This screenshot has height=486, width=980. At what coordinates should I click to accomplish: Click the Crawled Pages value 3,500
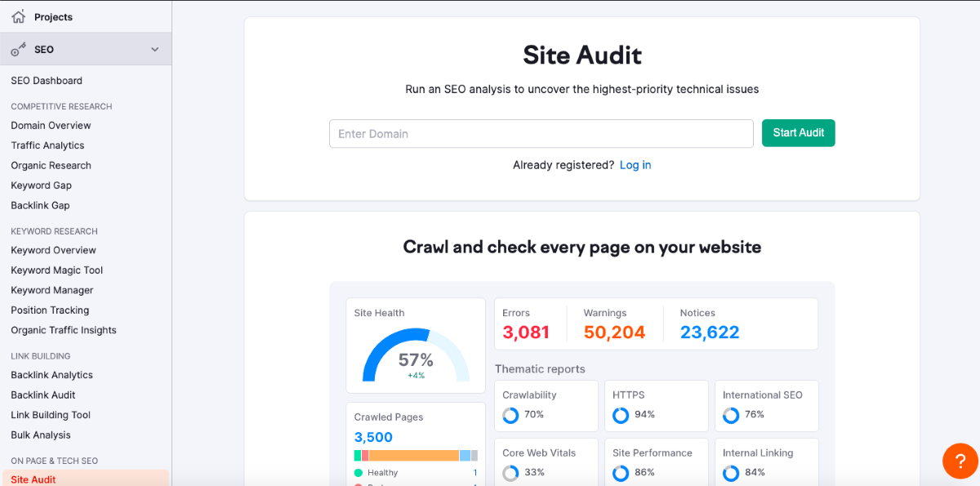pyautogui.click(x=373, y=437)
